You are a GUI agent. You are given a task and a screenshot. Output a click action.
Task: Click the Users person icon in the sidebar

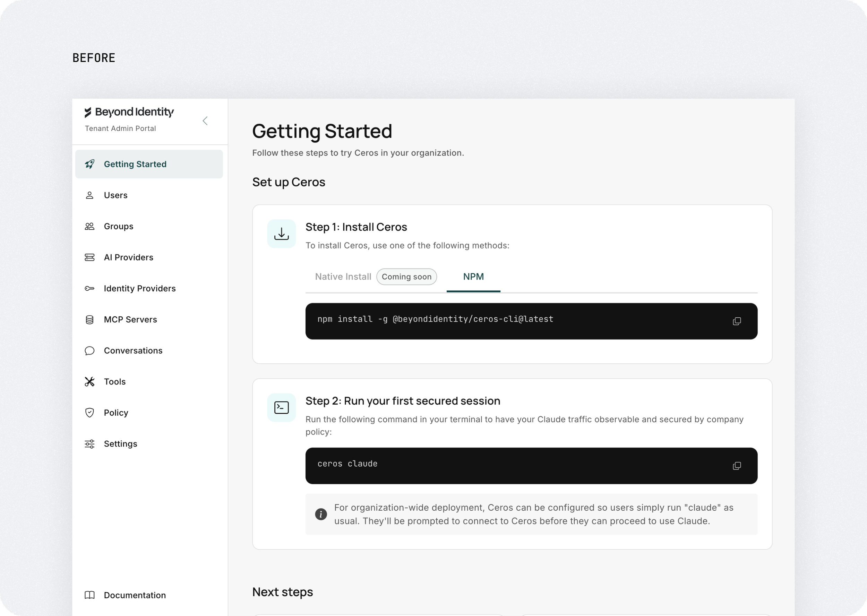click(x=89, y=195)
